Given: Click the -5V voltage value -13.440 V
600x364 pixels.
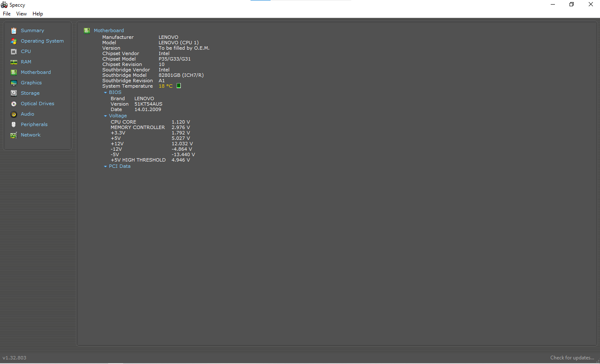Looking at the screenshot, I should click(x=183, y=154).
